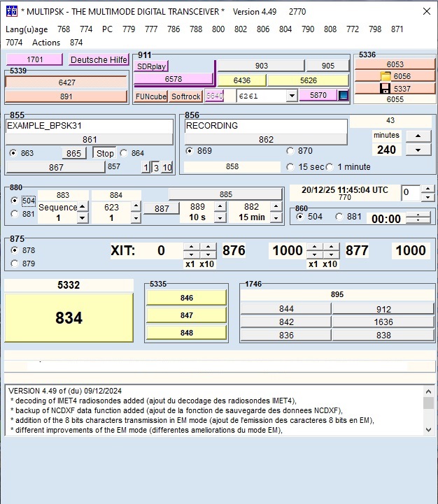Click the big yellow 834 button
Image resolution: width=438 pixels, height=504 pixels.
click(x=69, y=317)
